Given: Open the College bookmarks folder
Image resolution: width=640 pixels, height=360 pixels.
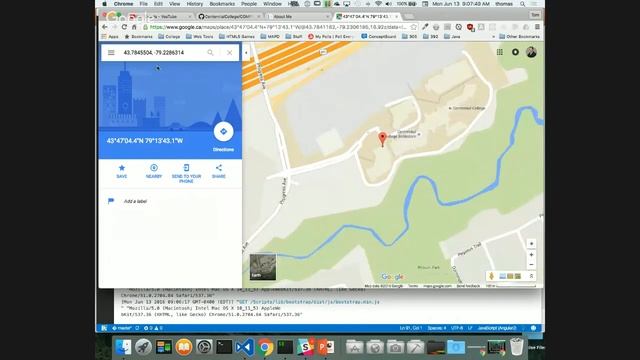Looking at the screenshot, I should click(169, 37).
